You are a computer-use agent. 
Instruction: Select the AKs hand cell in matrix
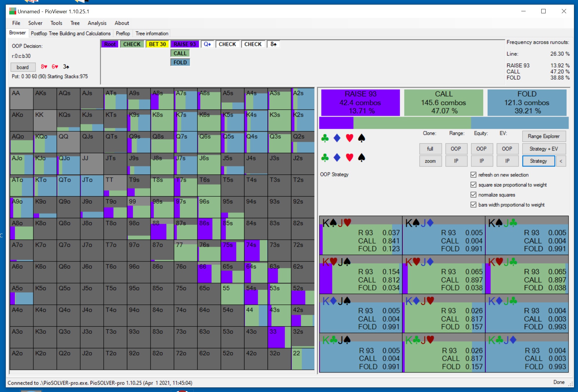coord(45,99)
